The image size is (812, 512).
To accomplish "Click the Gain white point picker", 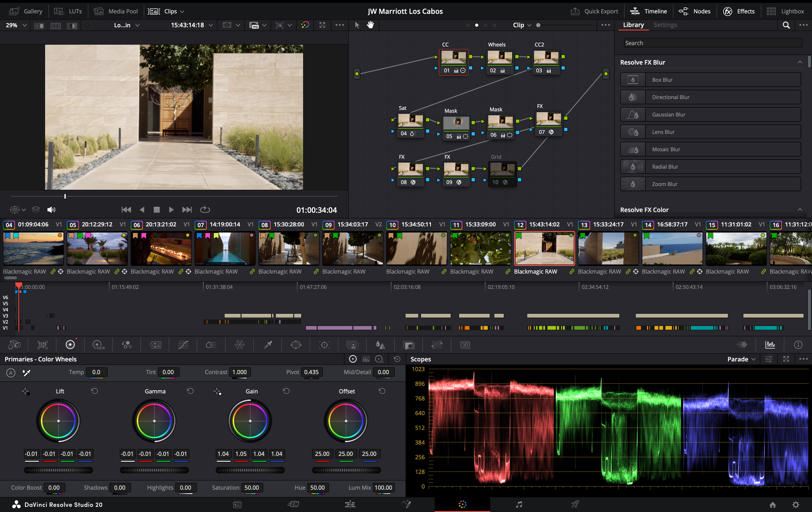I will point(217,391).
